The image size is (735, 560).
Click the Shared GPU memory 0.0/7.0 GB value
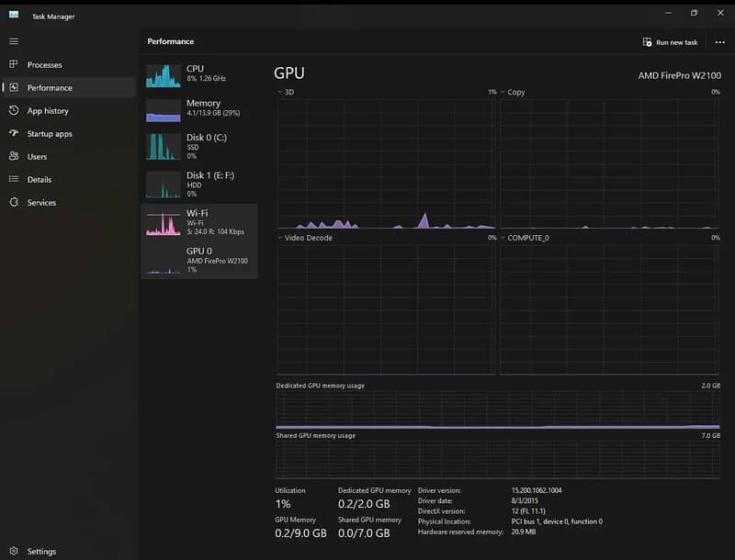(x=364, y=533)
